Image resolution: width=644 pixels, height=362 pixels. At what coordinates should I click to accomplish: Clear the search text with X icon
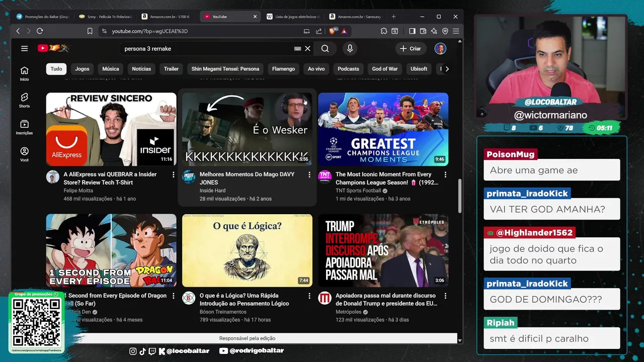pyautogui.click(x=307, y=49)
